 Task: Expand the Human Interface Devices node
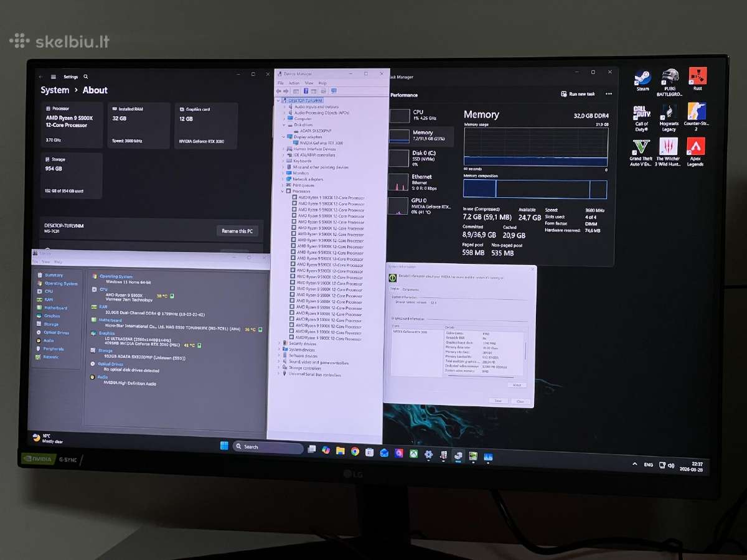coord(283,149)
